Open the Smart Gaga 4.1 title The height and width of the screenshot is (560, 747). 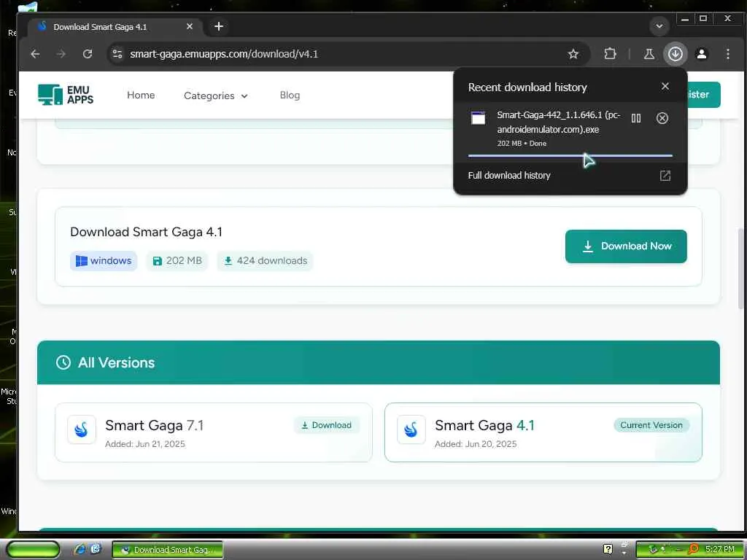[x=484, y=425]
